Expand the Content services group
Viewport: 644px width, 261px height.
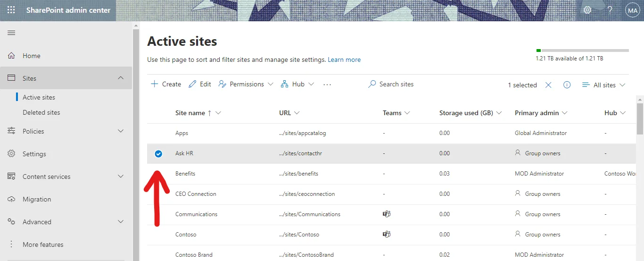coord(121,177)
